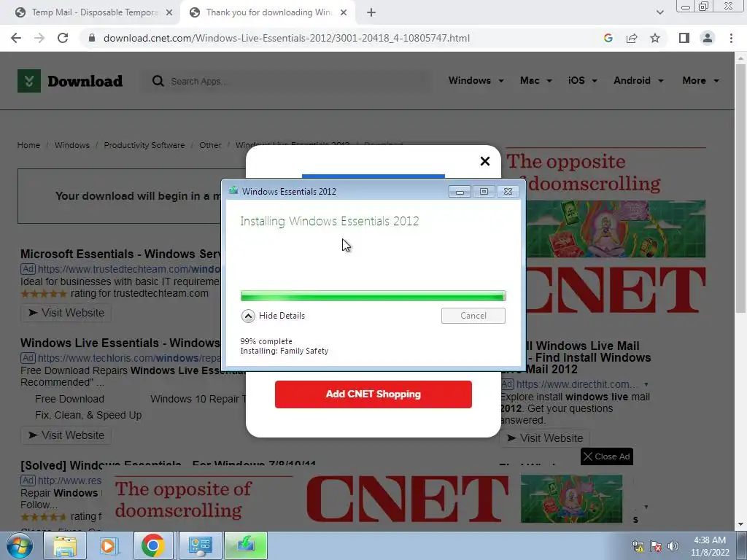Maximize the Windows Essentials 2012 window
This screenshot has height=560, width=747.
point(484,192)
